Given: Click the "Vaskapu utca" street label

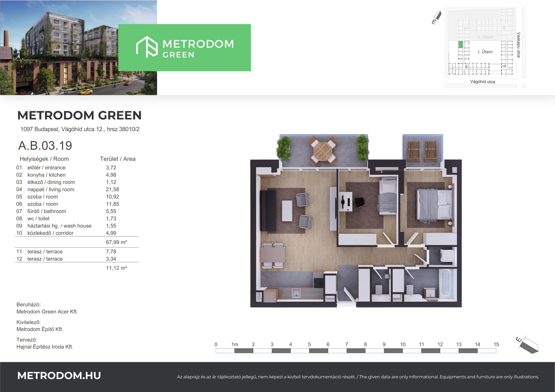Looking at the screenshot, I should [x=518, y=45].
